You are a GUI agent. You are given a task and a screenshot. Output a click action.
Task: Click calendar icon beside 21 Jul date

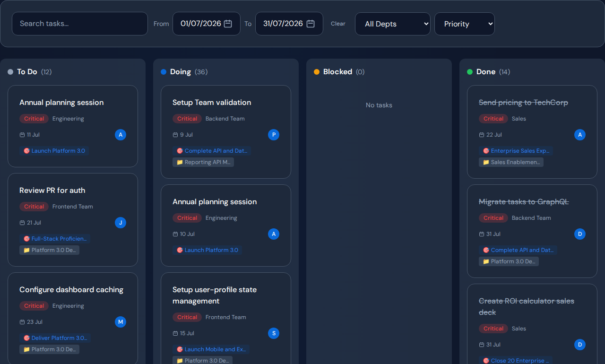point(22,223)
